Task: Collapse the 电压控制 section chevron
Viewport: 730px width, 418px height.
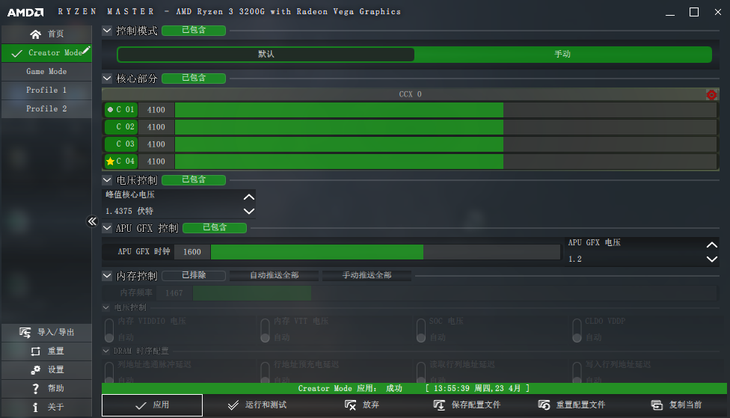Action: click(108, 180)
